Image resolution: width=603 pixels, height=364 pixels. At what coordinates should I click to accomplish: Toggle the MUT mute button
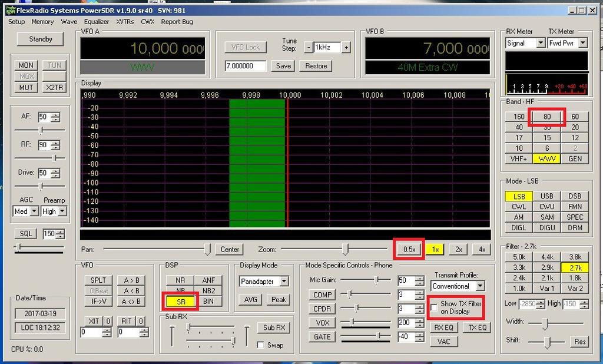pos(26,87)
